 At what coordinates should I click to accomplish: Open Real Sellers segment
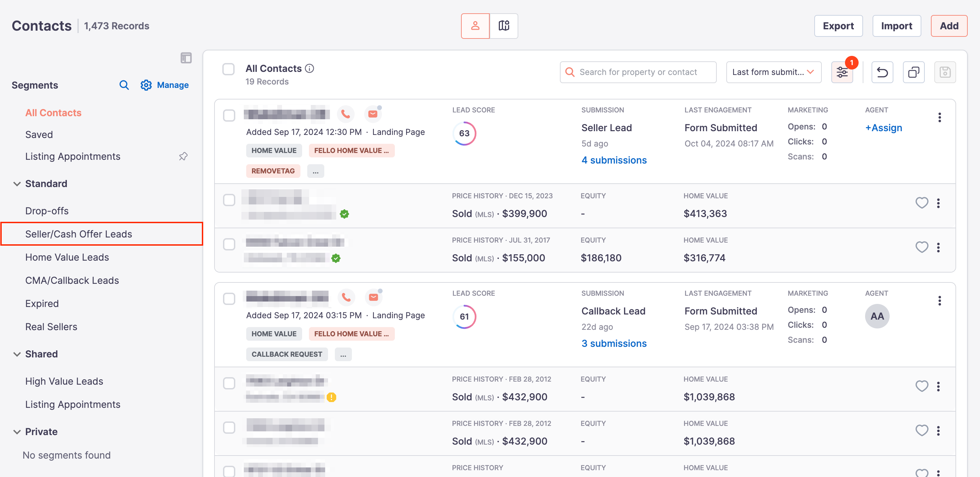coord(51,327)
